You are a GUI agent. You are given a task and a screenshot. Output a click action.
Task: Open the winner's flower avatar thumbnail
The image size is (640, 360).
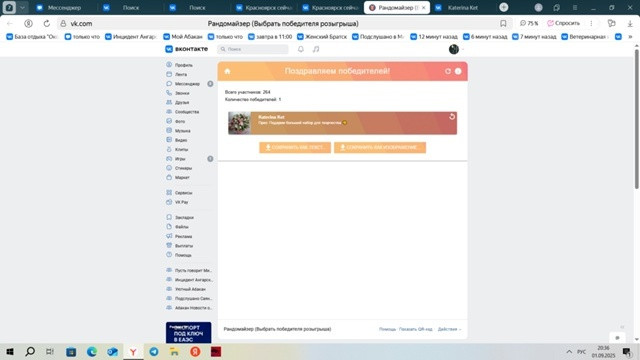[x=239, y=123]
